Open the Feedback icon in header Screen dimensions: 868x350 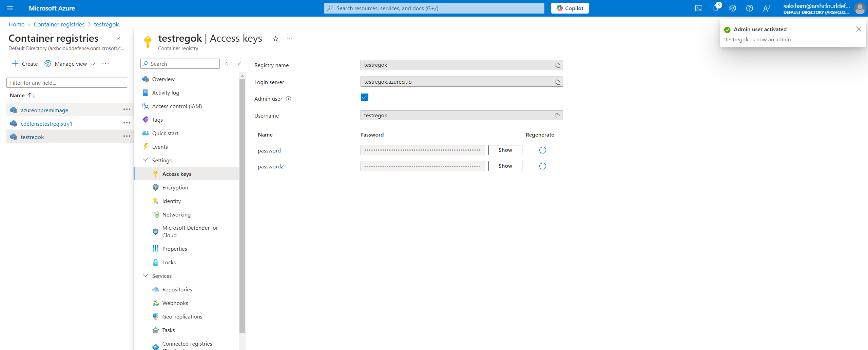767,8
